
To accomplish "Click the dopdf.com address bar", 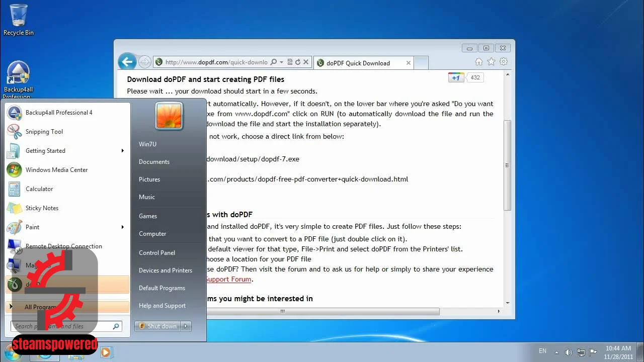I will tap(216, 62).
